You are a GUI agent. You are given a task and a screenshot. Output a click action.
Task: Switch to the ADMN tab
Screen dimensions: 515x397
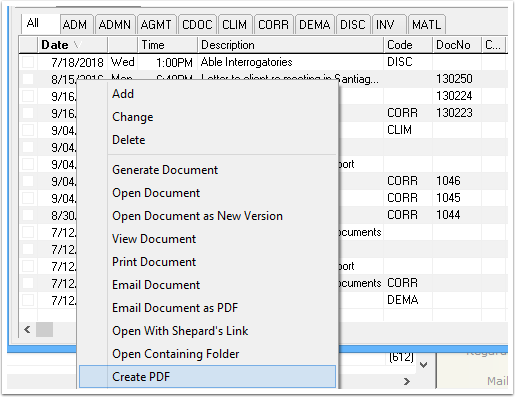pyautogui.click(x=115, y=25)
